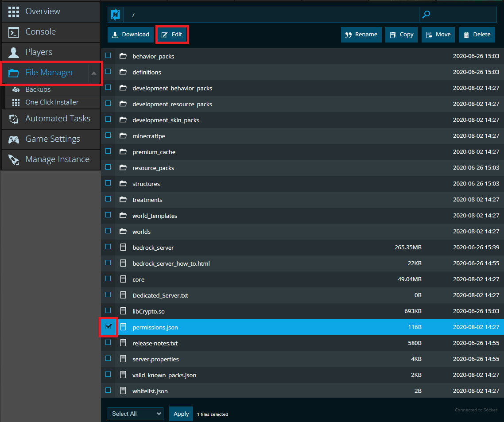Collapse the File Manager submenu arrow

[94, 73]
